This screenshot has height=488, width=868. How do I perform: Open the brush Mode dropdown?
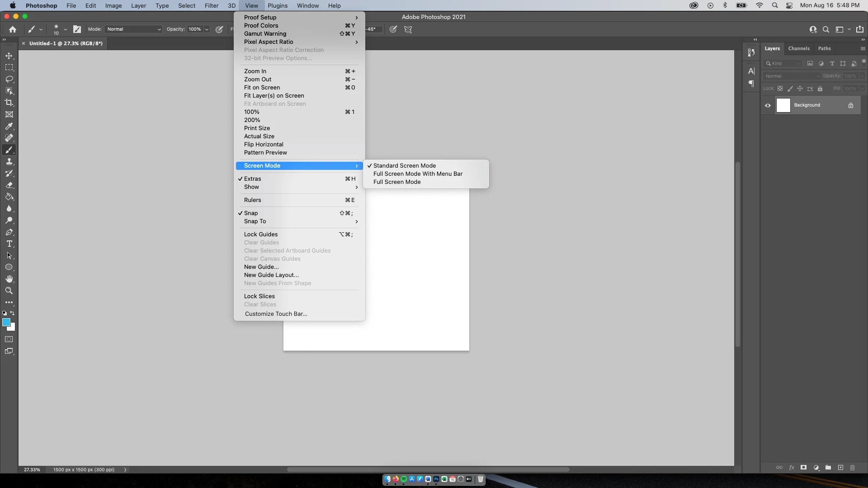coord(133,29)
